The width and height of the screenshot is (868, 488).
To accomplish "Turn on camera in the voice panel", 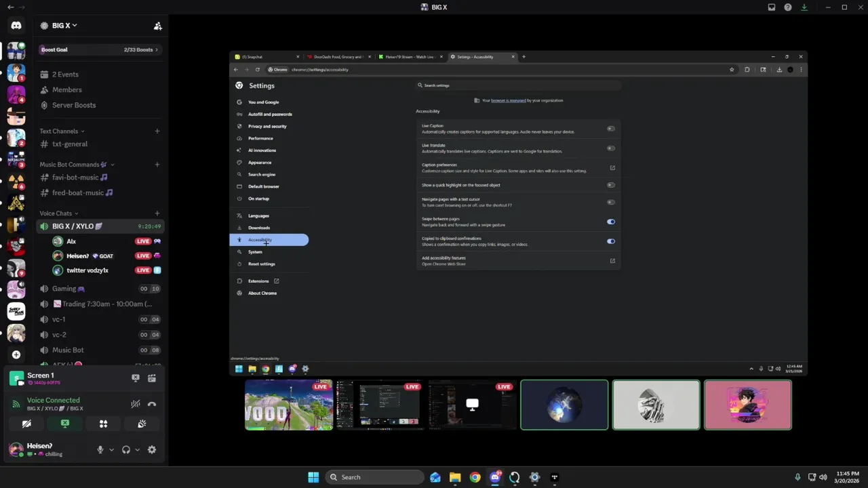I will [26, 424].
